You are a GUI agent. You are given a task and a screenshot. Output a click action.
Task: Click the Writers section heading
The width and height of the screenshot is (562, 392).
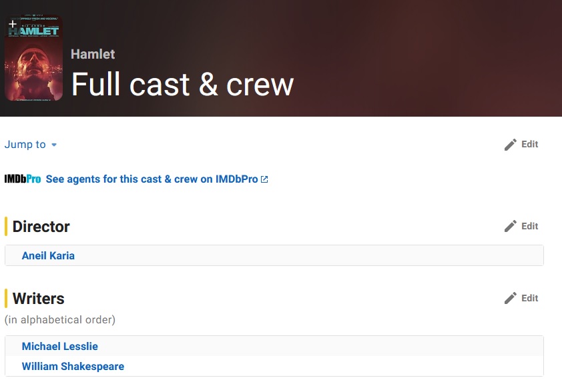pyautogui.click(x=38, y=299)
